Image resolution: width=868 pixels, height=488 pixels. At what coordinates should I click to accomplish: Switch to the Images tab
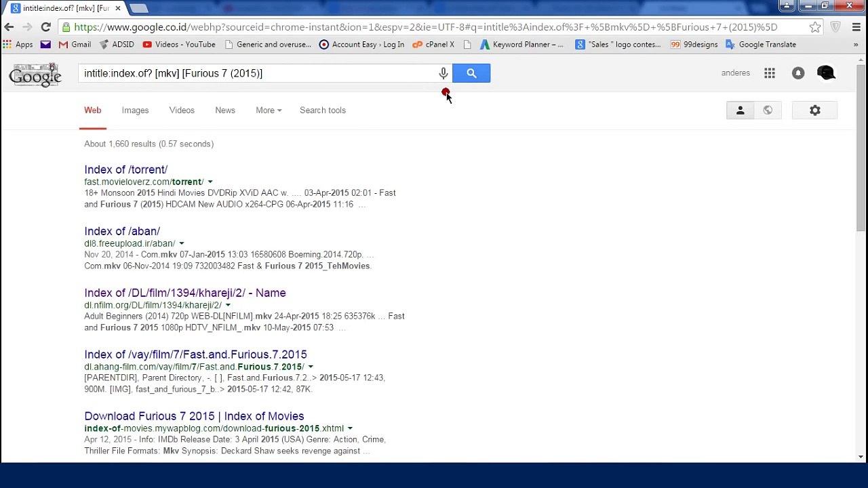[135, 110]
